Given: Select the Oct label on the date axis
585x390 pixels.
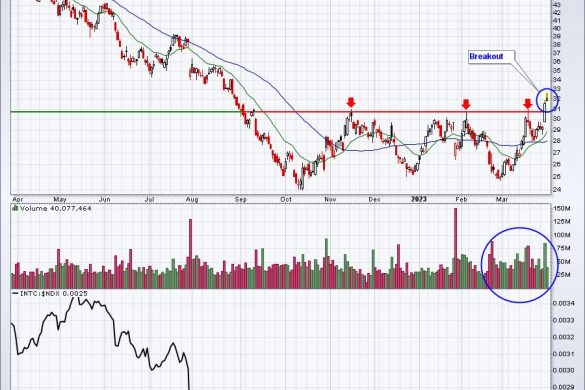Looking at the screenshot, I should (x=286, y=200).
